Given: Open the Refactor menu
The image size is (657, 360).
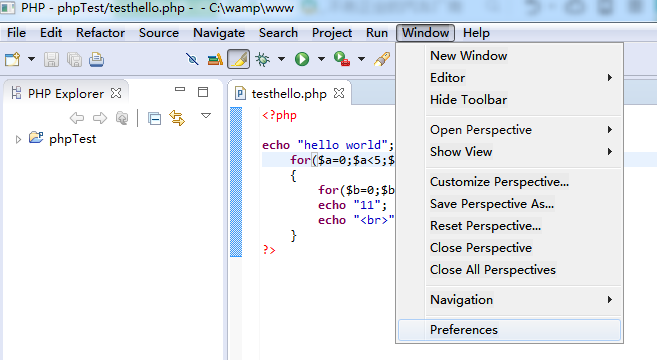Looking at the screenshot, I should point(101,33).
